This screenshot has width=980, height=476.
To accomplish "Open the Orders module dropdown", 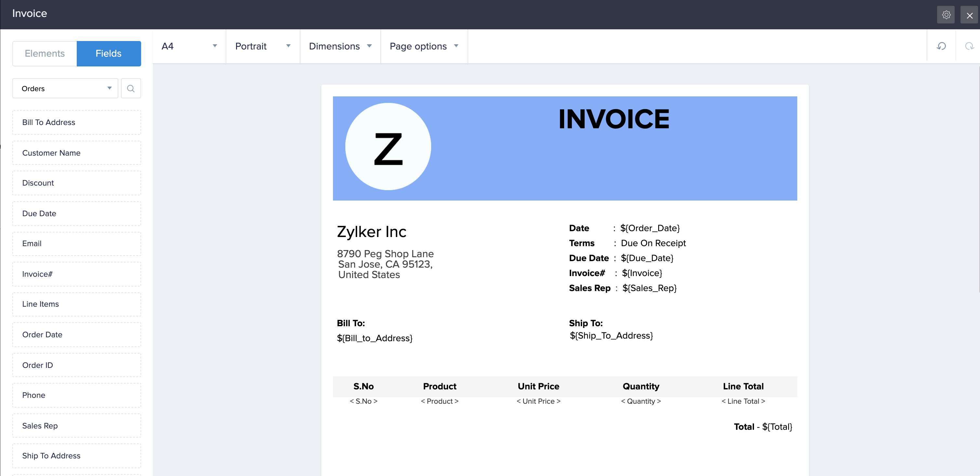I will coord(65,88).
